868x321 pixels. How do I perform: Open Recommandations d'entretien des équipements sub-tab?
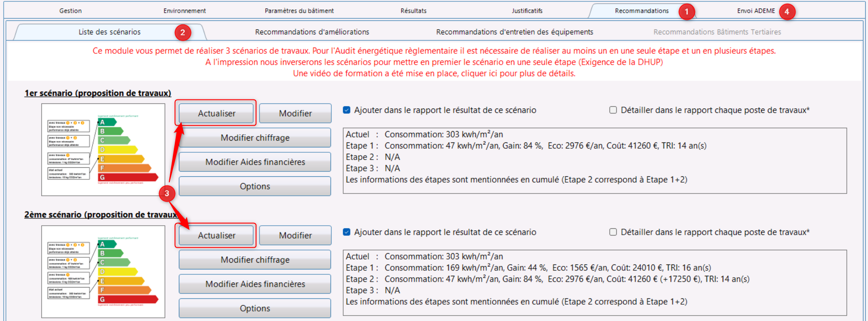514,32
